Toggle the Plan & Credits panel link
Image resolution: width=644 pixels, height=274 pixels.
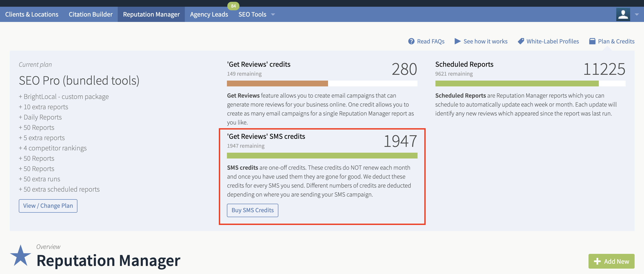[616, 41]
